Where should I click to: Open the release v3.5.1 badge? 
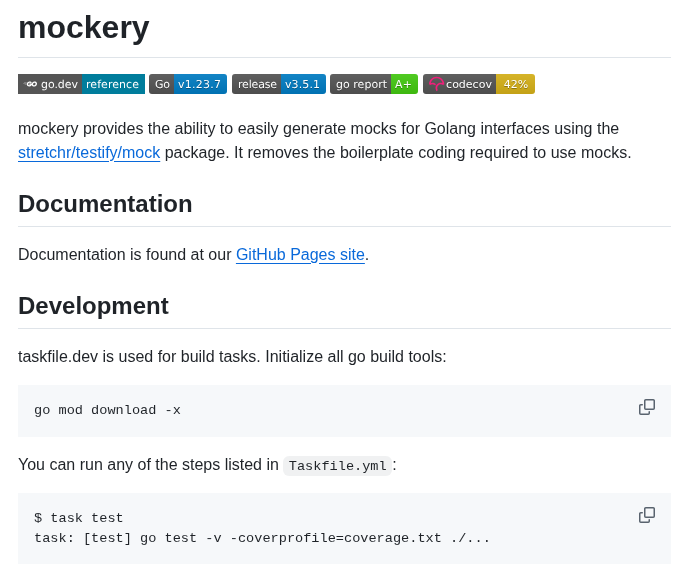coord(279,84)
